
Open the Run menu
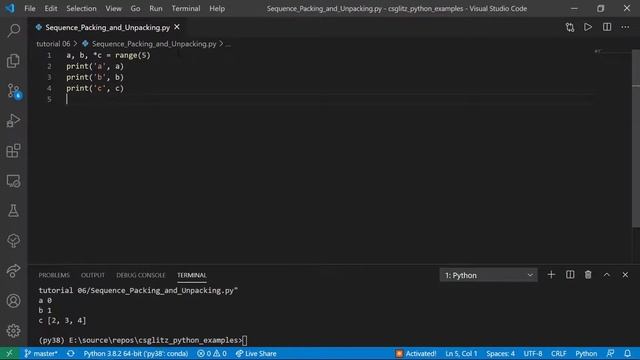click(x=156, y=8)
